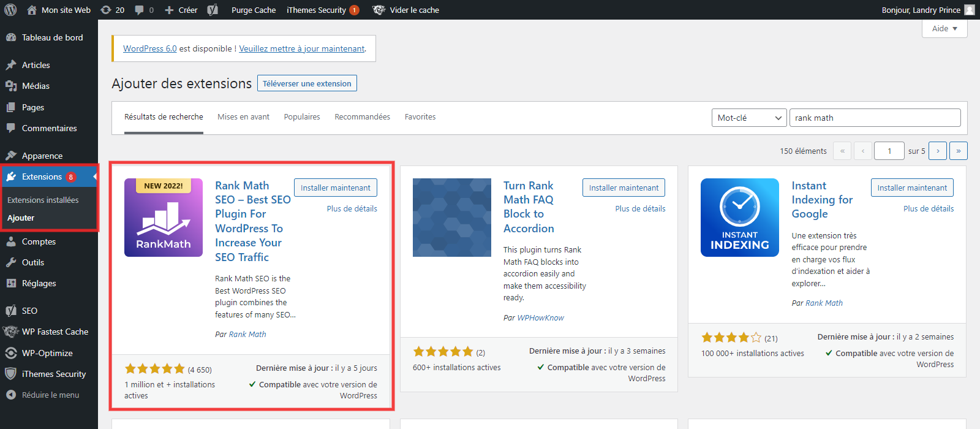The height and width of the screenshot is (429, 980).
Task: Select the Ajouter submenu item
Action: tap(21, 218)
